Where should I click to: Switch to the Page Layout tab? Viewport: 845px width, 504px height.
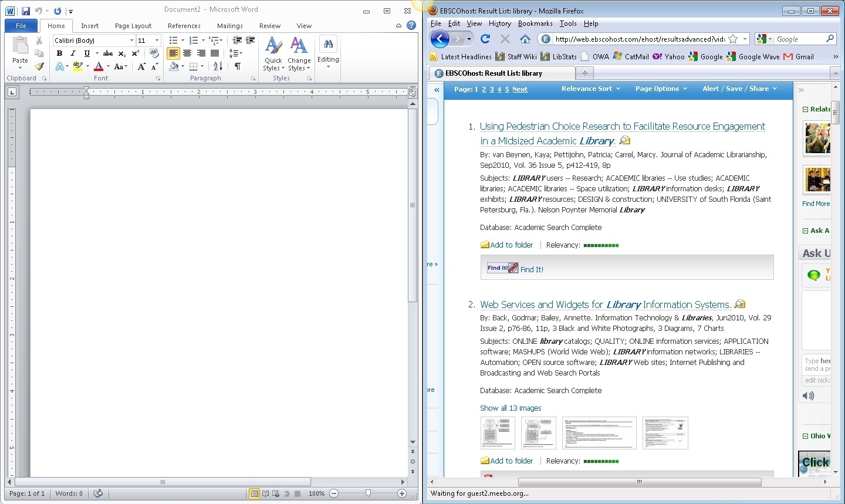point(133,26)
